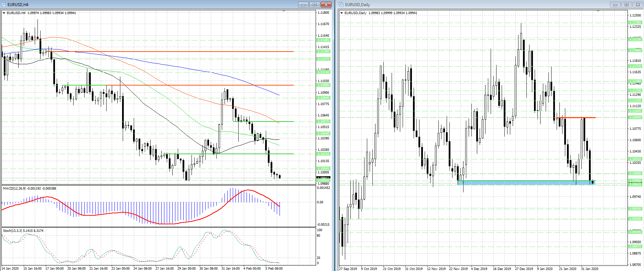Click the 1.08975 price tag on the Daily axis
The height and width of the screenshot is (271, 644).
click(635, 247)
